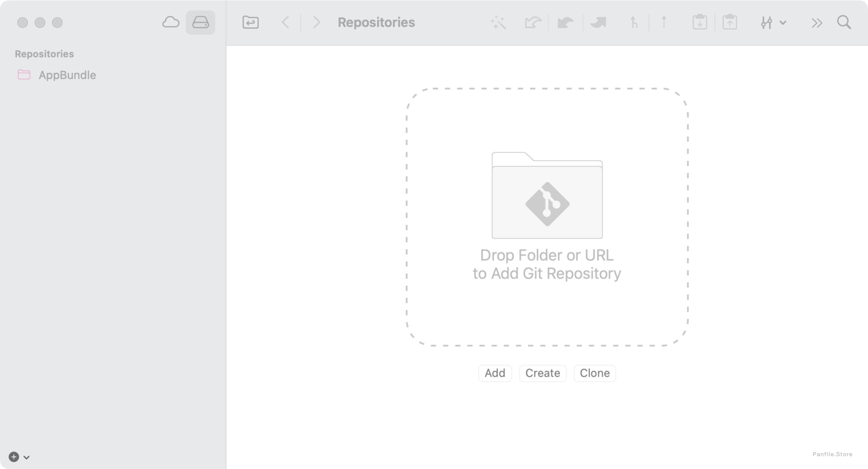The height and width of the screenshot is (469, 868).
Task: Click the clipboard up-arrow apply stash icon
Action: pos(730,22)
